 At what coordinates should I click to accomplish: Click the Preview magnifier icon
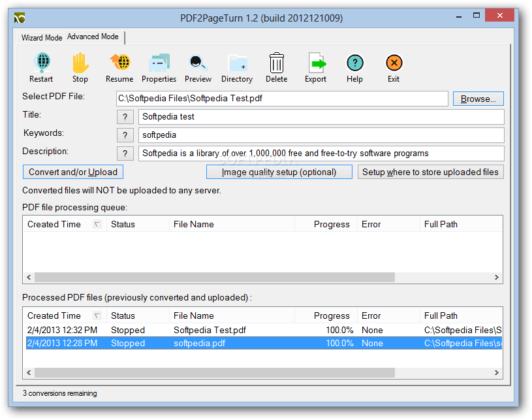click(198, 63)
